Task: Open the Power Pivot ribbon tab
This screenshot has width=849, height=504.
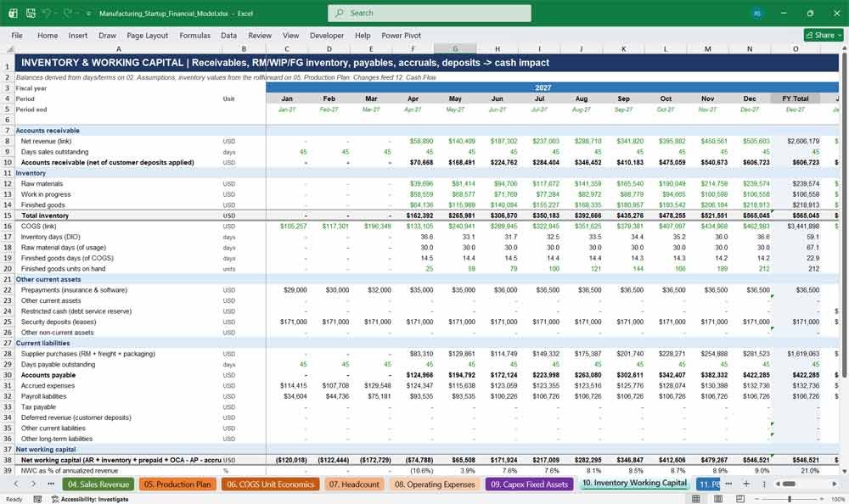Action: point(402,35)
